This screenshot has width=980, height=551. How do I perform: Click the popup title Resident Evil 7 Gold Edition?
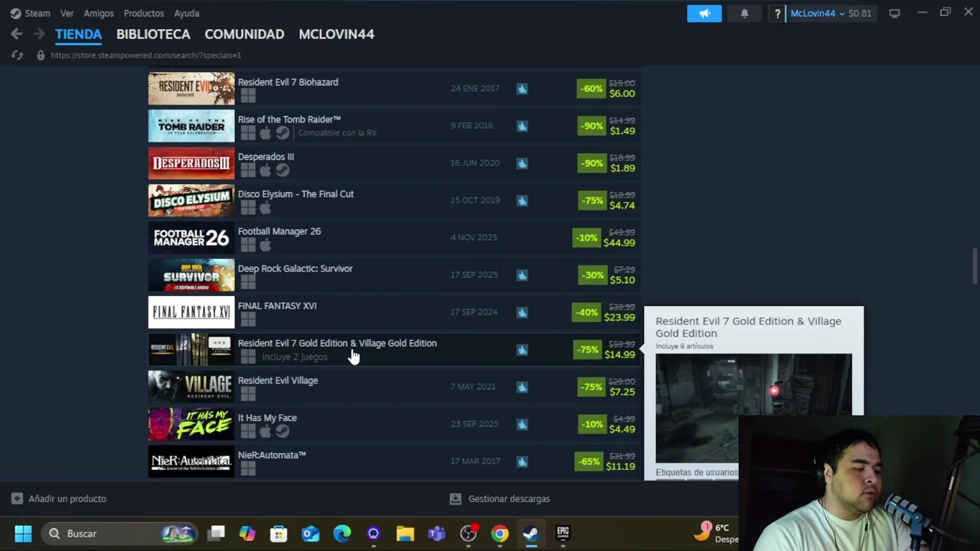click(748, 327)
